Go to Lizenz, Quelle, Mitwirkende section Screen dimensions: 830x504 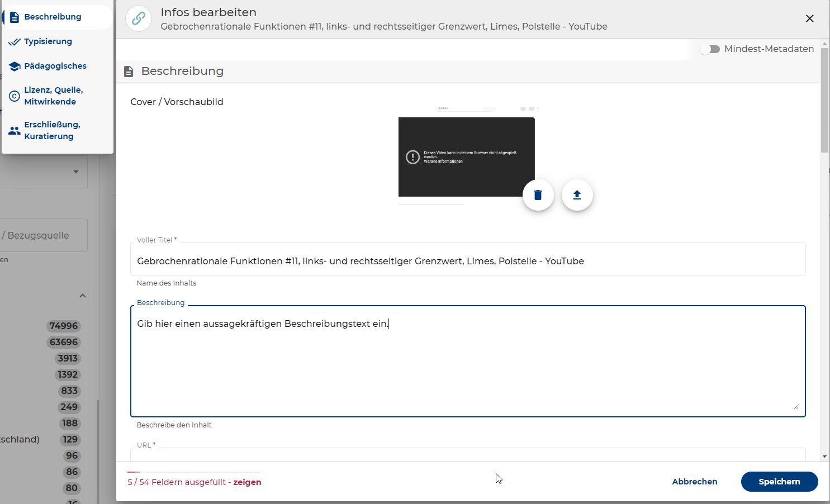pyautogui.click(x=53, y=96)
